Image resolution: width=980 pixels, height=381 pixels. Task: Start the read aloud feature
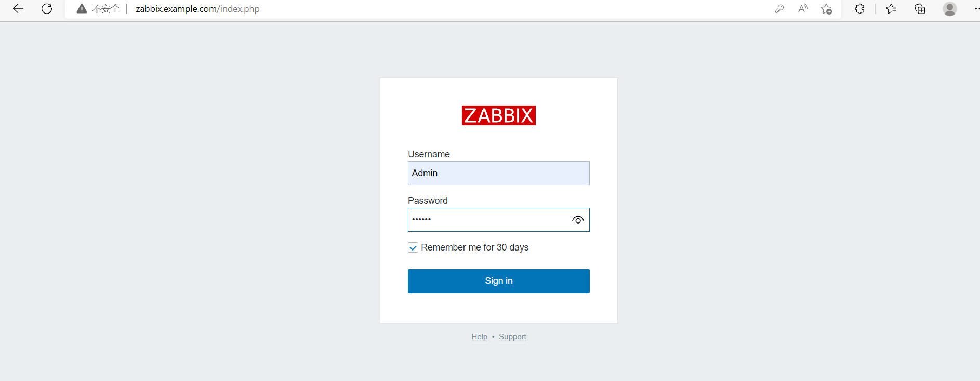coord(803,9)
